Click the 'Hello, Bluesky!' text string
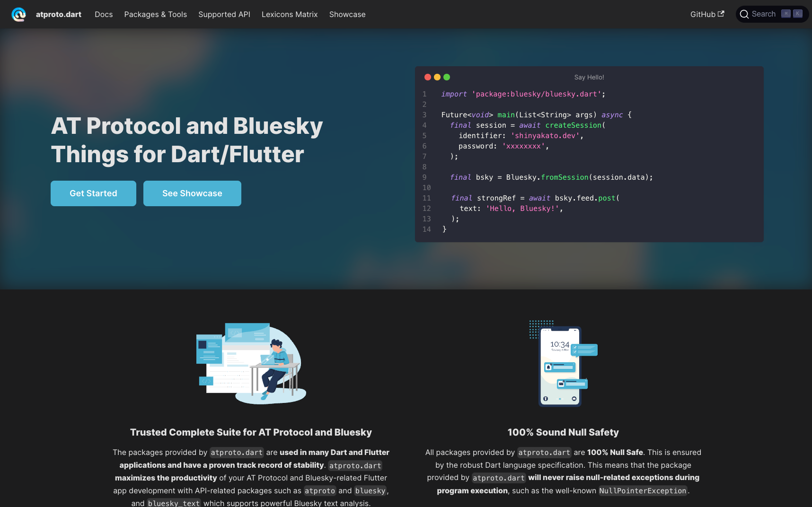This screenshot has width=812, height=507. click(522, 209)
